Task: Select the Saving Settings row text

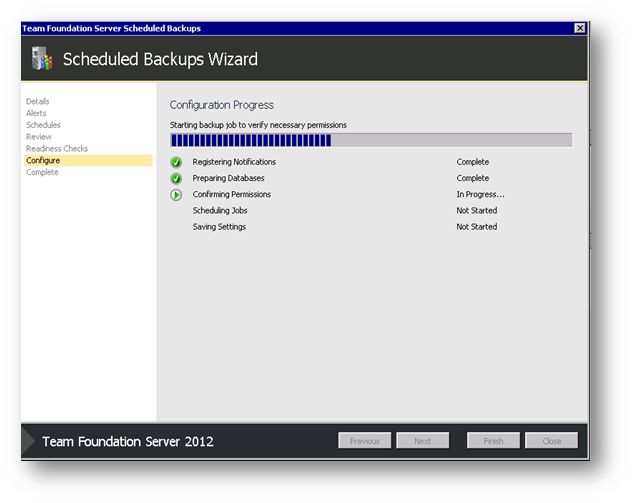Action: pos(219,226)
